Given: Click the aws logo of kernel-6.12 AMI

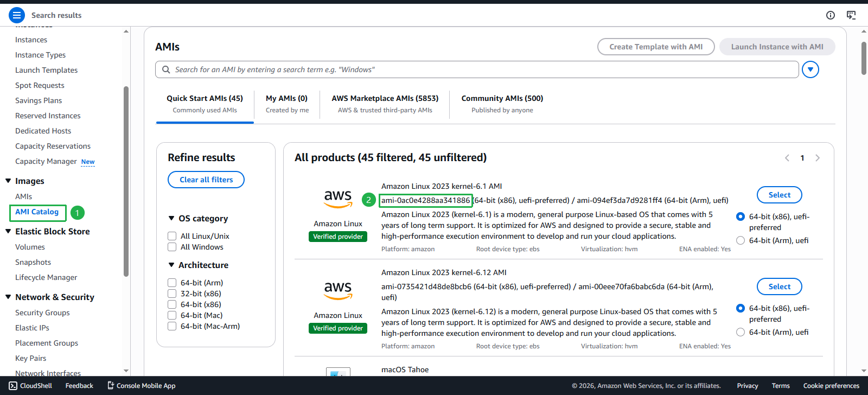Looking at the screenshot, I should (338, 290).
